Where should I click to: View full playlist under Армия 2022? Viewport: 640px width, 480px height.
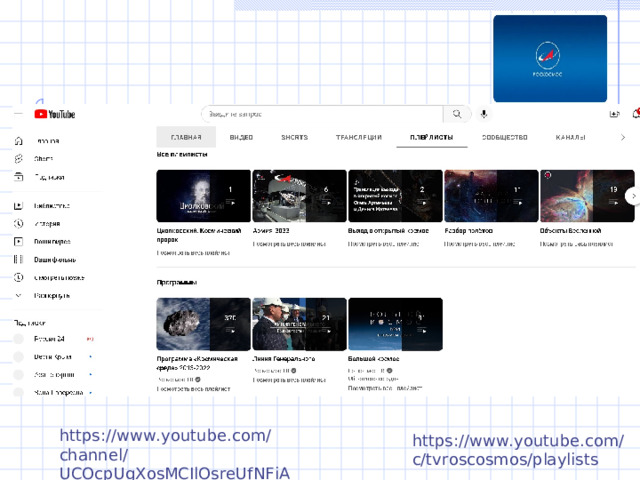(x=289, y=244)
